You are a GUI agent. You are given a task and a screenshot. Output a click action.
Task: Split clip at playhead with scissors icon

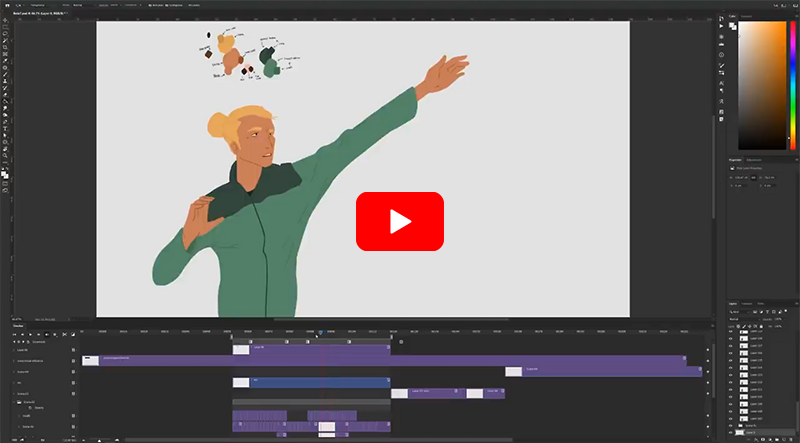(x=64, y=334)
